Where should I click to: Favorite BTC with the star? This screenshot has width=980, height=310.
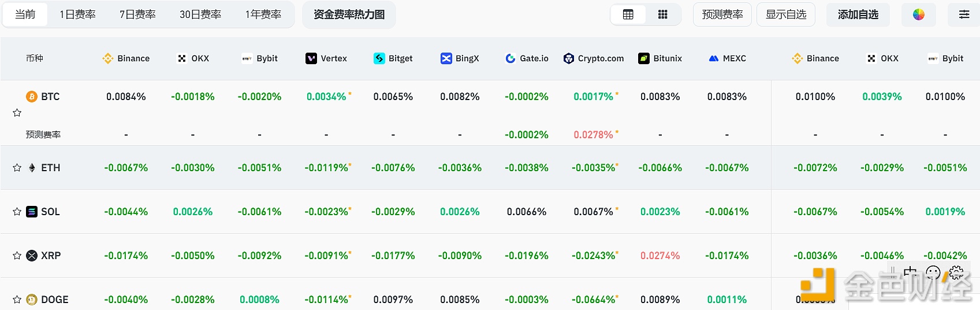click(x=17, y=113)
